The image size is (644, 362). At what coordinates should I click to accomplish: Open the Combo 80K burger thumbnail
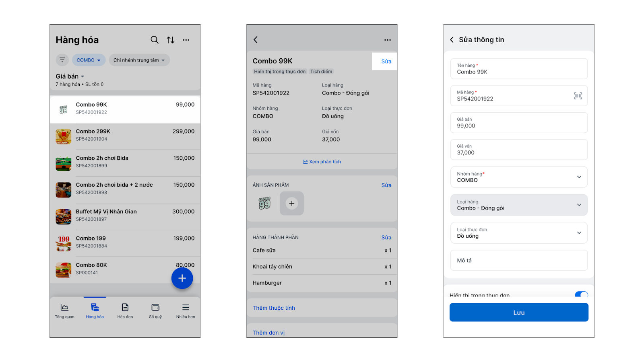point(64,270)
